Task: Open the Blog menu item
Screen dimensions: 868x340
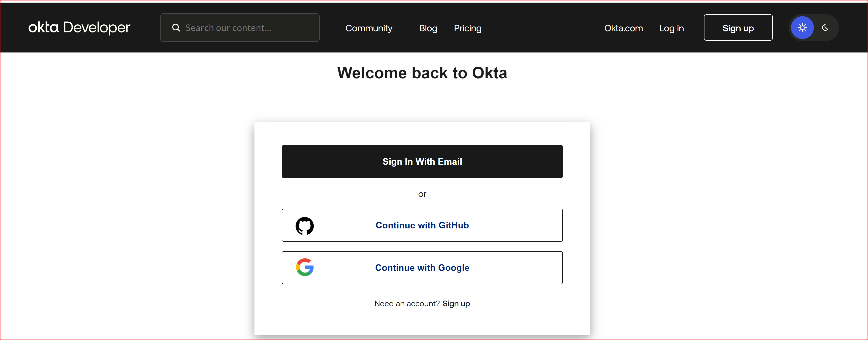Action: [428, 28]
